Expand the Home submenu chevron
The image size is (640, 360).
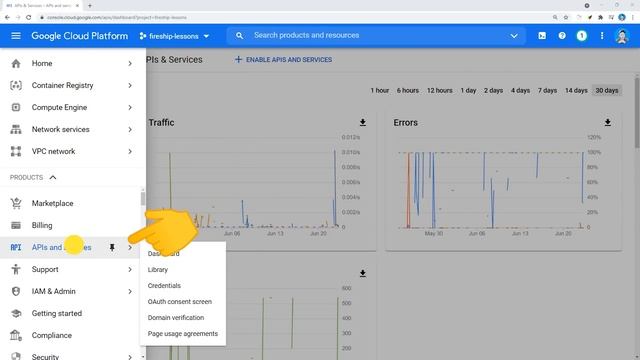(x=130, y=63)
